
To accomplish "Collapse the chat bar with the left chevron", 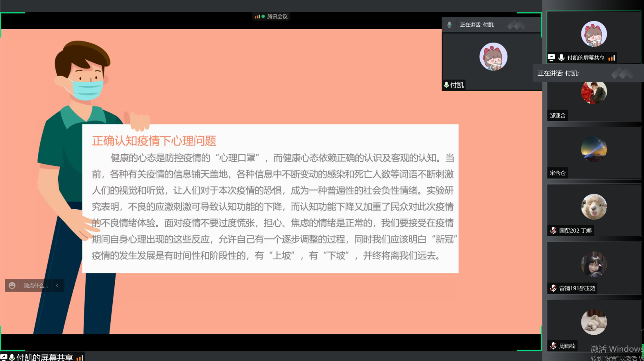I will [x=57, y=285].
